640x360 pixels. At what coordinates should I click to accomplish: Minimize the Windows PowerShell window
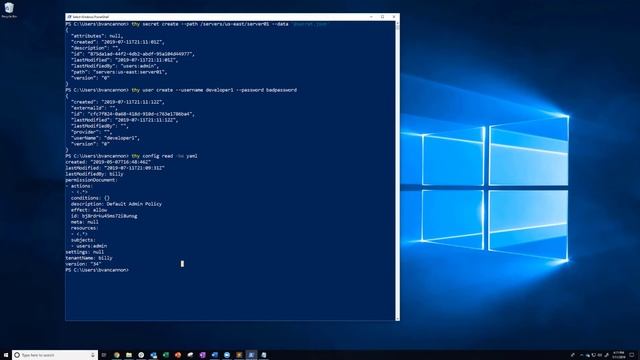[371, 17]
